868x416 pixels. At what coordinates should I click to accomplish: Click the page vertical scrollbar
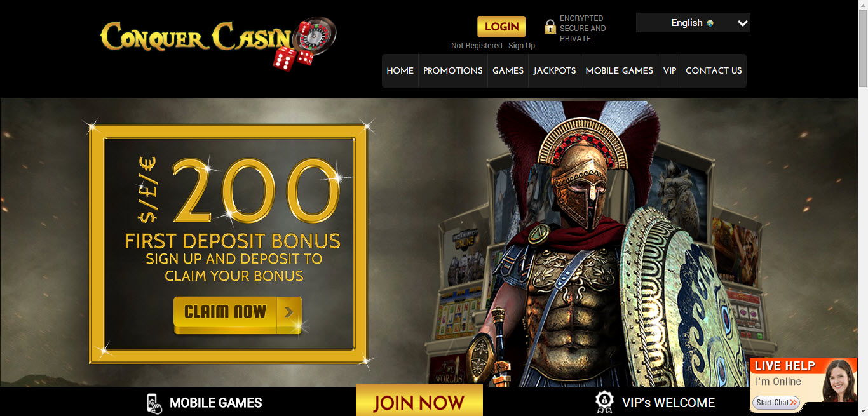863,208
